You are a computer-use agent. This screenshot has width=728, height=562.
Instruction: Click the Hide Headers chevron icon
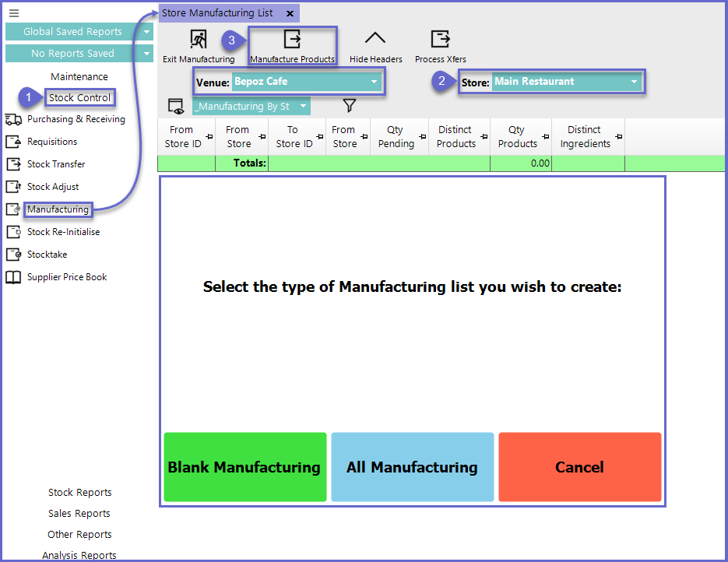[x=375, y=40]
